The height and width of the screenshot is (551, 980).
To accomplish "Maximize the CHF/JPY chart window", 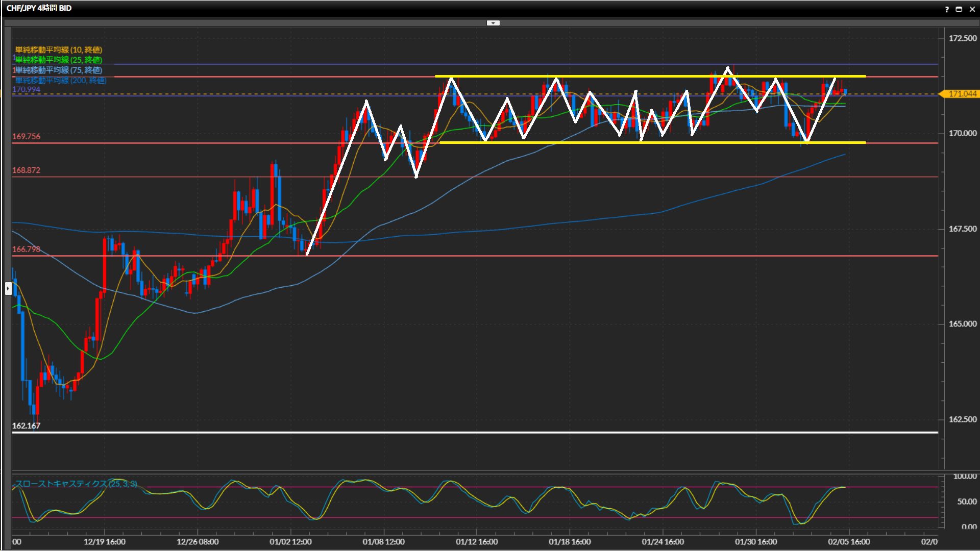I will [959, 9].
